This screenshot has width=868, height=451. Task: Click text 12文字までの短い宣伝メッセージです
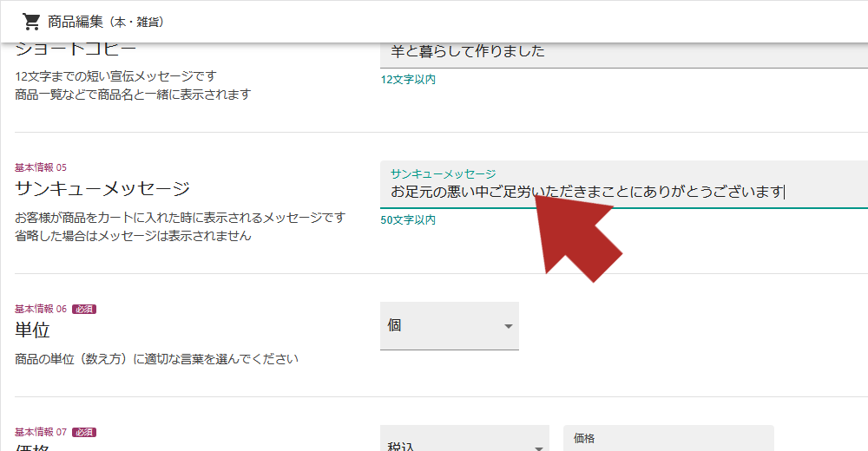(115, 76)
